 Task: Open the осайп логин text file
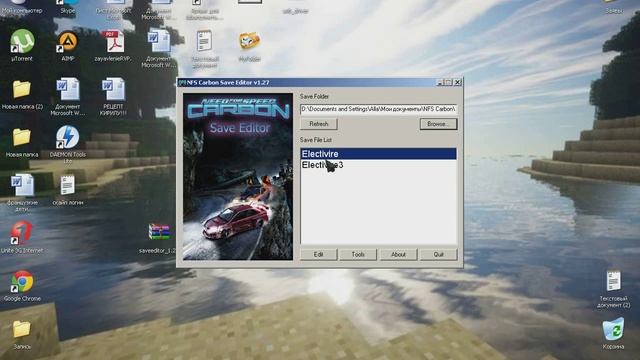[68, 185]
